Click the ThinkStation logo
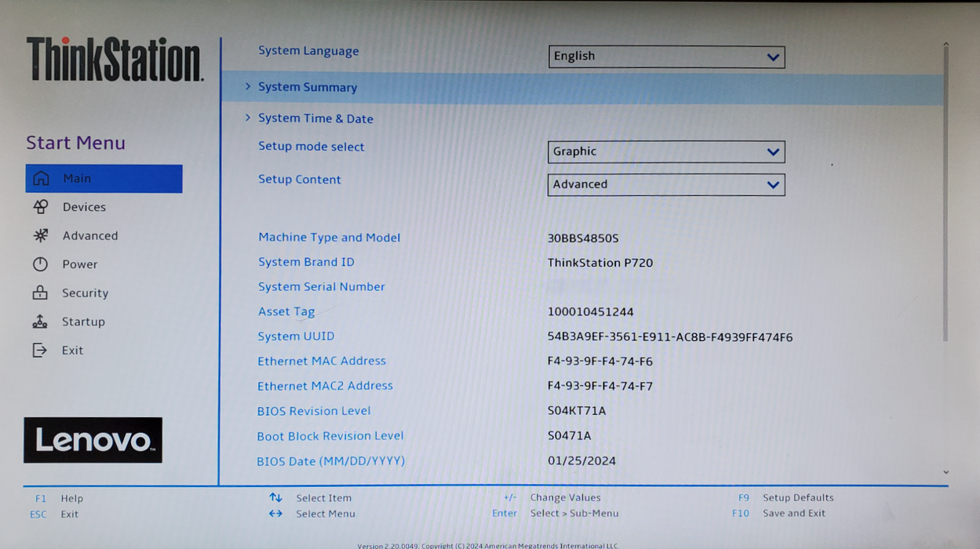Image resolution: width=980 pixels, height=549 pixels. (x=112, y=57)
